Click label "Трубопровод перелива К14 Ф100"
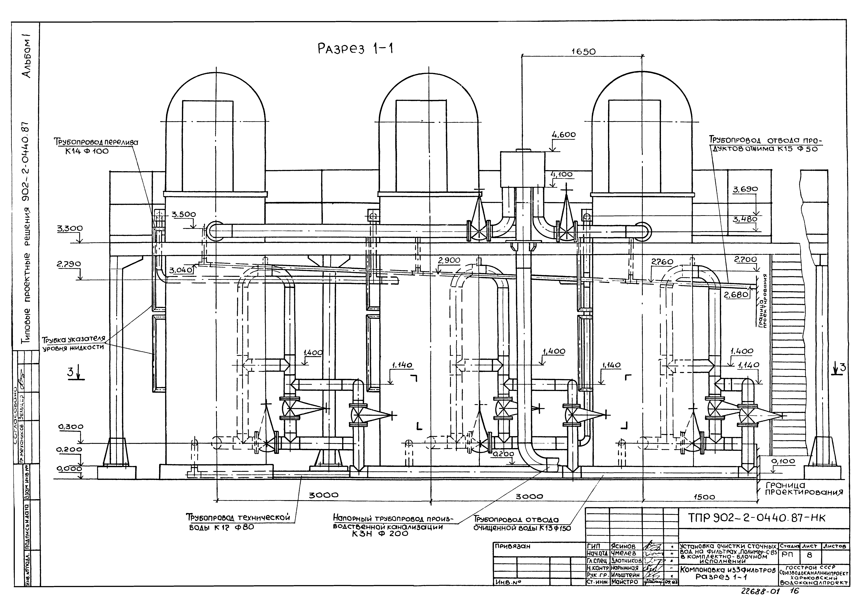The height and width of the screenshot is (609, 868). click(x=96, y=147)
